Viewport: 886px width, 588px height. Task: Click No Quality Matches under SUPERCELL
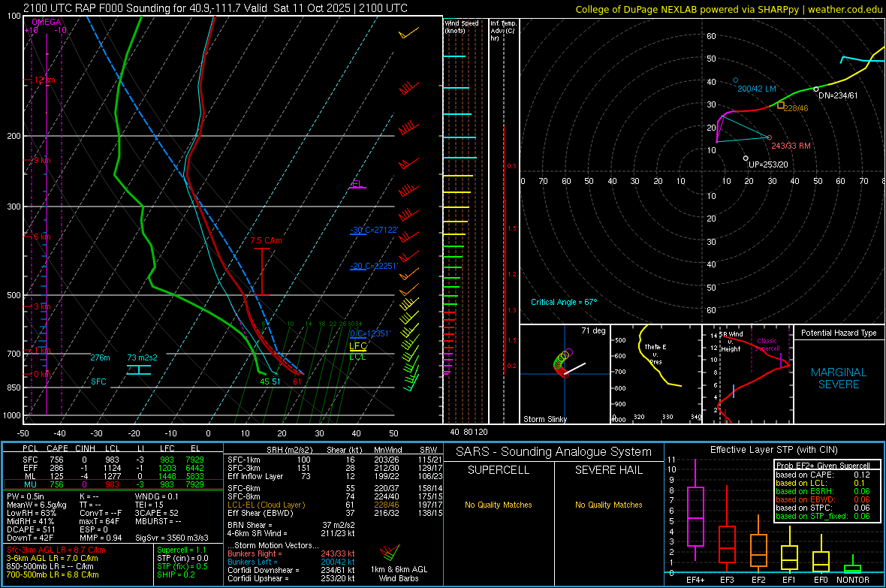499,505
